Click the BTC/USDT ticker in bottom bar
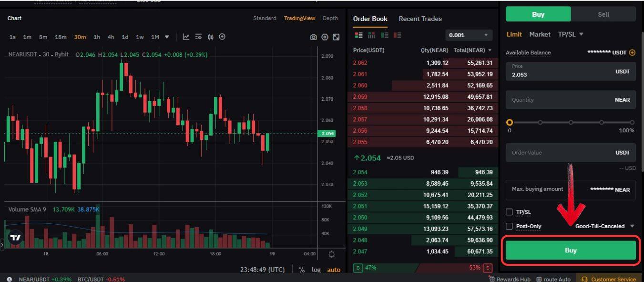Viewport: 644px width, 282px height. pos(101,279)
